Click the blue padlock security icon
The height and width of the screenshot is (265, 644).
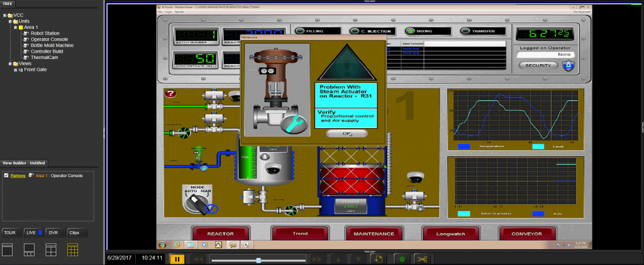point(568,65)
